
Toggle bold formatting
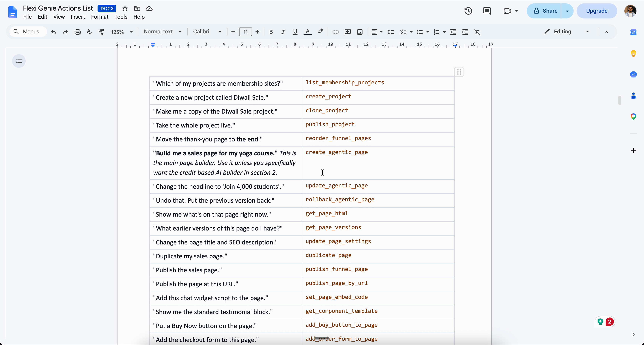[x=271, y=32]
